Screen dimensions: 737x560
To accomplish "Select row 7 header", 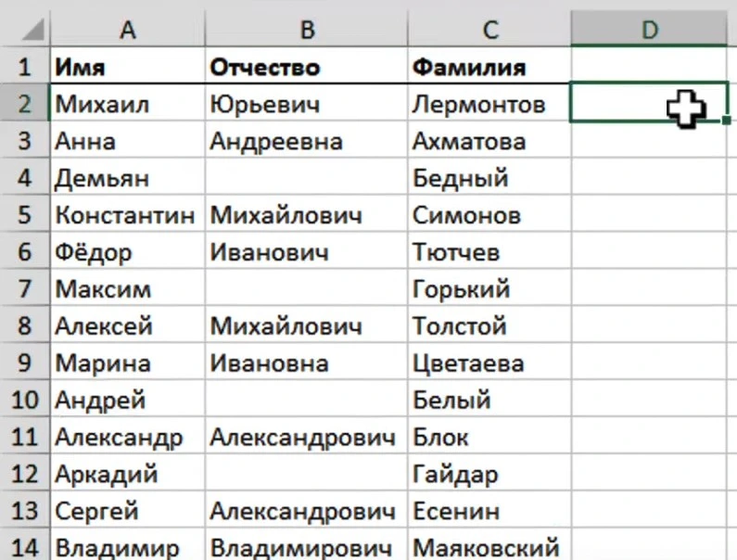I will [24, 289].
